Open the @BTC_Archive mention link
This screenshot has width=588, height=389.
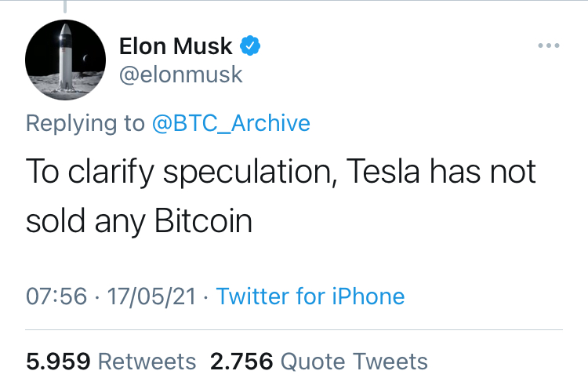coord(231,123)
